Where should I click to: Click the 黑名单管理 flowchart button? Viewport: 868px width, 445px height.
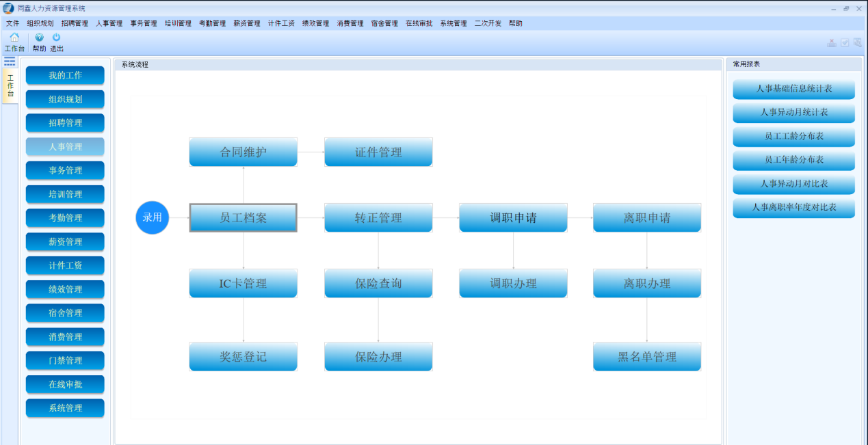(x=647, y=357)
